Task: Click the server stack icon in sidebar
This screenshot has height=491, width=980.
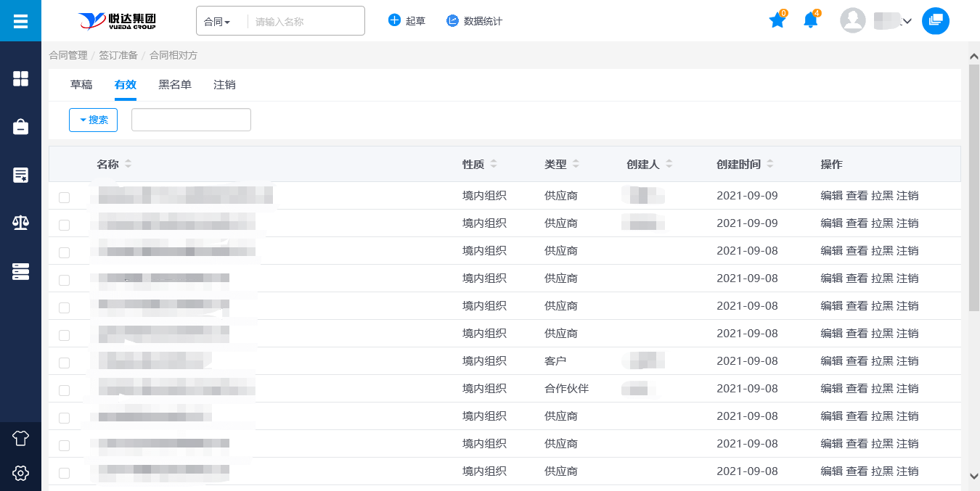Action: pyautogui.click(x=20, y=271)
